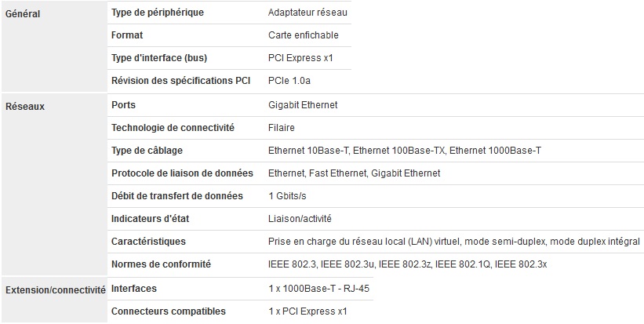Click the Type d'interface (bus) label

[159, 58]
